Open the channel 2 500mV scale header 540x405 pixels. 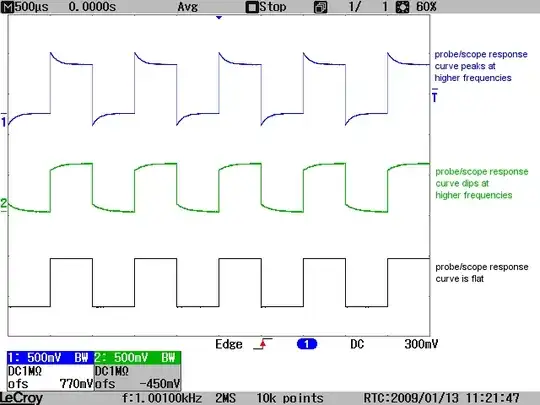(137, 358)
